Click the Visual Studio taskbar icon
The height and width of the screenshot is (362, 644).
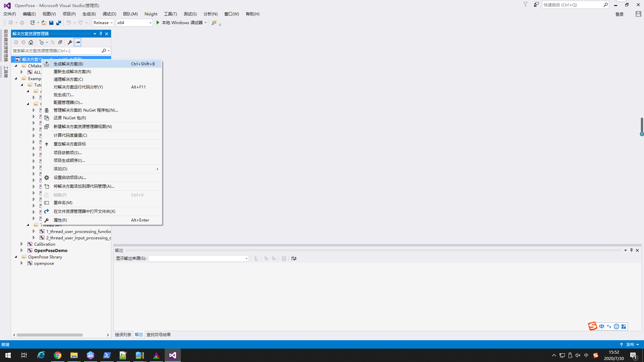click(x=172, y=355)
